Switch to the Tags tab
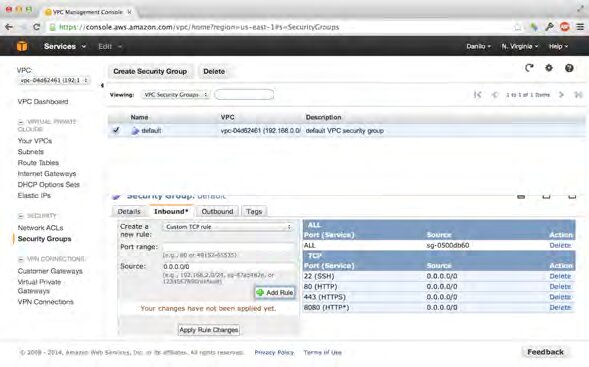The width and height of the screenshot is (589, 367). pyautogui.click(x=254, y=211)
